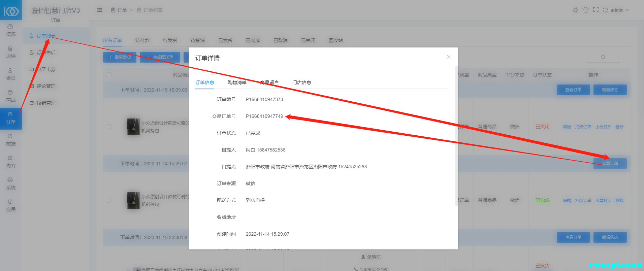
Task: Switch to the 待付款 tab
Action: click(142, 40)
